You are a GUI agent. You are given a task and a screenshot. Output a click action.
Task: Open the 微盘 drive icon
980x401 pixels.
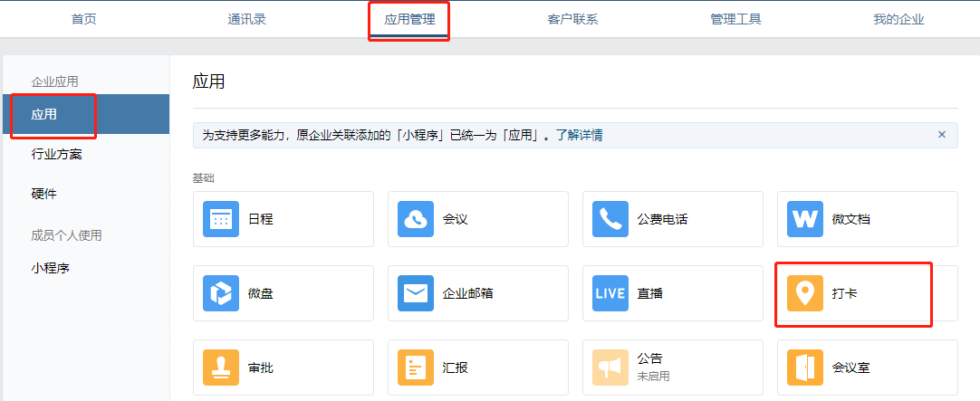[x=221, y=293]
